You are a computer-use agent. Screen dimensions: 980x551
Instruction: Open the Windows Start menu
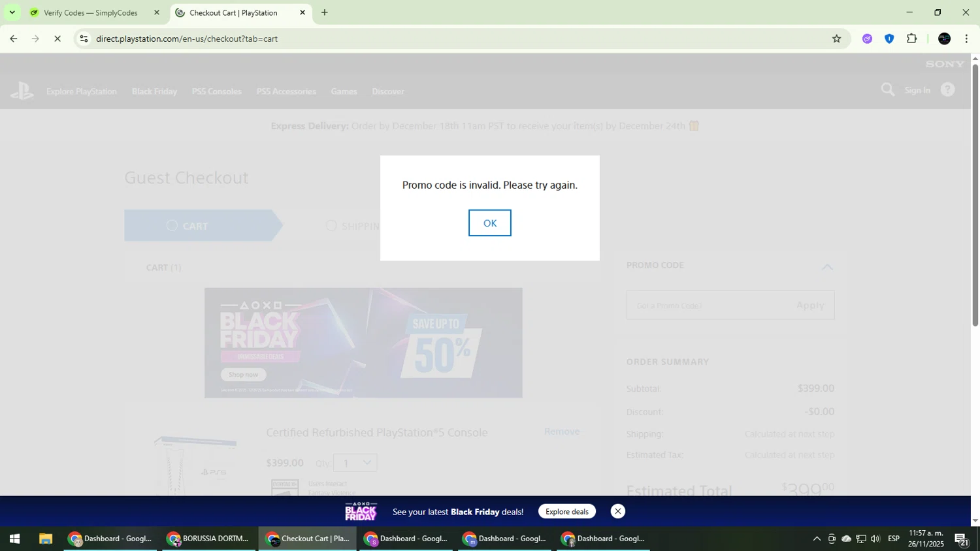pyautogui.click(x=14, y=539)
